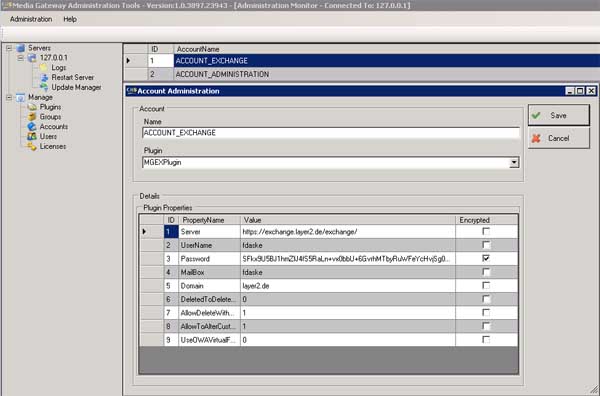Collapse the Servers tree node
Viewport: 600px width, 396px height.
coord(9,48)
